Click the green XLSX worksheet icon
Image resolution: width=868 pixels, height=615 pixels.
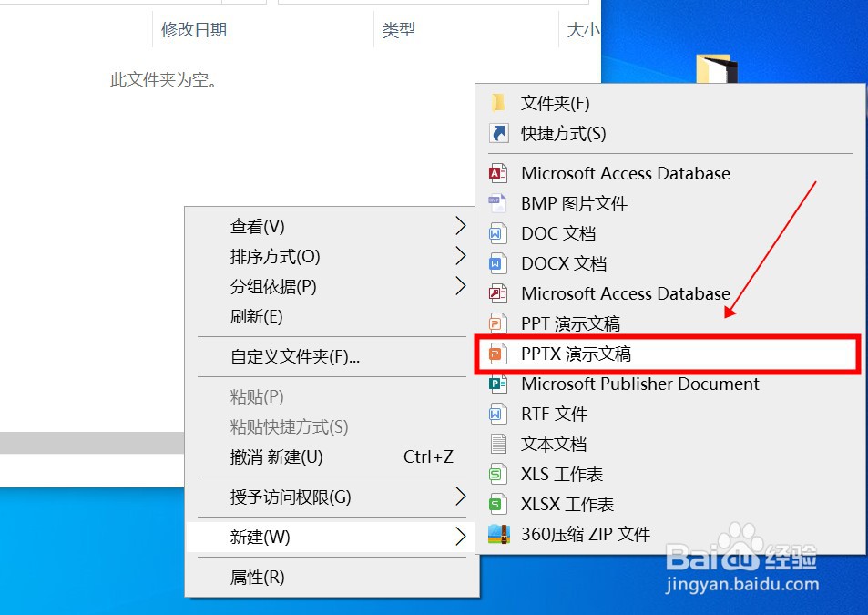pyautogui.click(x=497, y=504)
